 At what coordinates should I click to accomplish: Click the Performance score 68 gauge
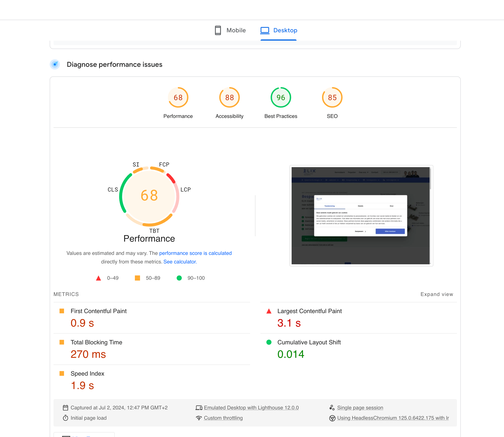tap(178, 98)
